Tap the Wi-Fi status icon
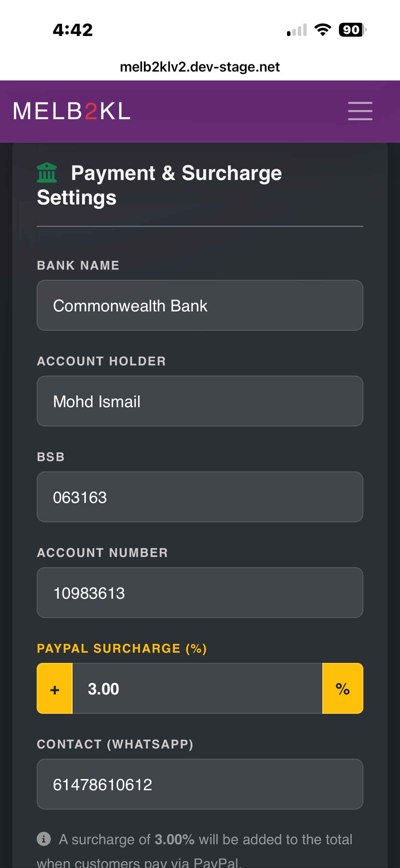The height and width of the screenshot is (868, 400). pos(323,30)
